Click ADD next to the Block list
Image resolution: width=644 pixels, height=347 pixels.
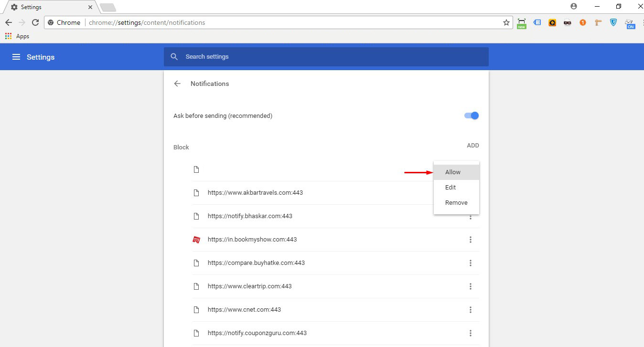click(x=472, y=145)
